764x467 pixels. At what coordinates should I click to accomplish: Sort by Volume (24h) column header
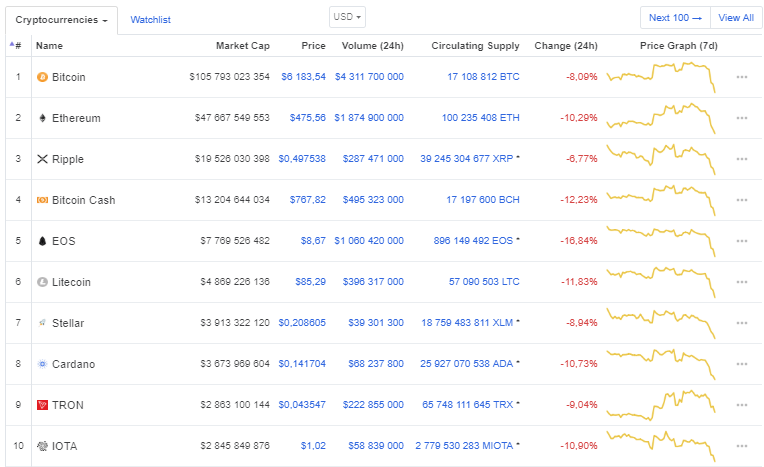pos(373,46)
